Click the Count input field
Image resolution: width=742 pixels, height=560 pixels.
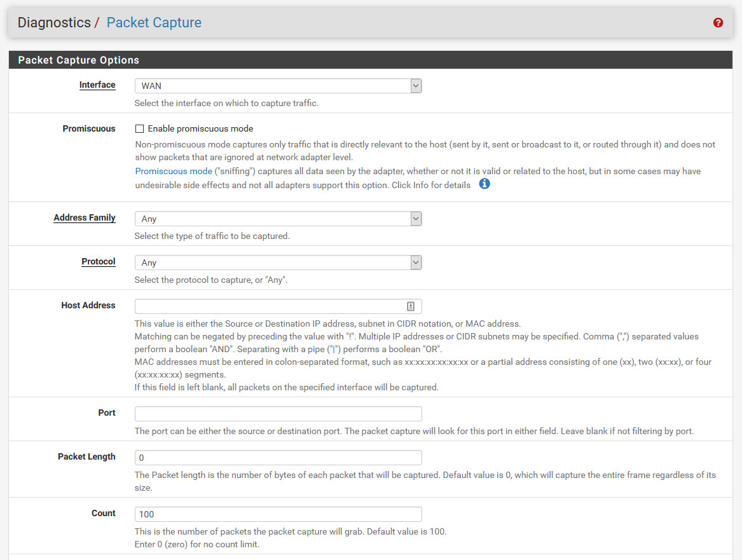click(278, 514)
